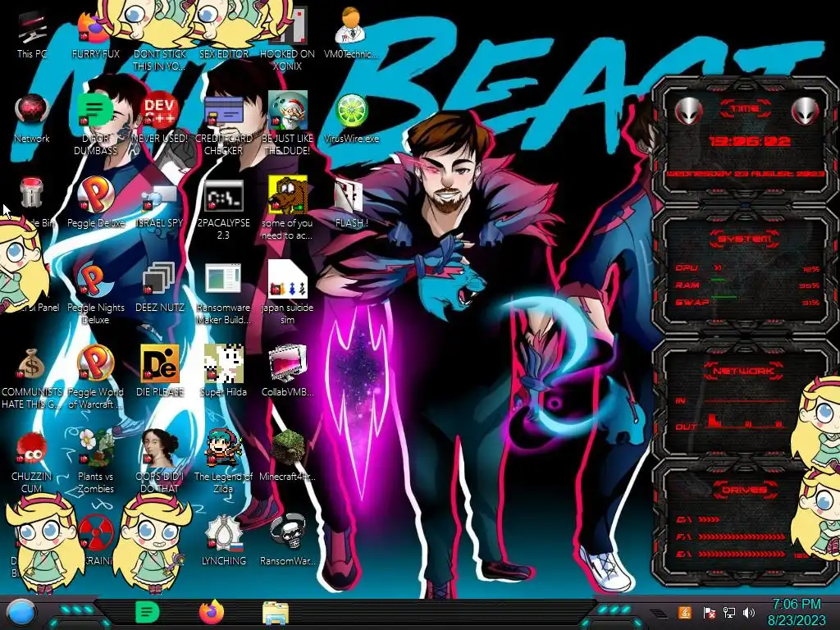Select the Minecraft4Fr... block icon
840x630 pixels.
287,456
